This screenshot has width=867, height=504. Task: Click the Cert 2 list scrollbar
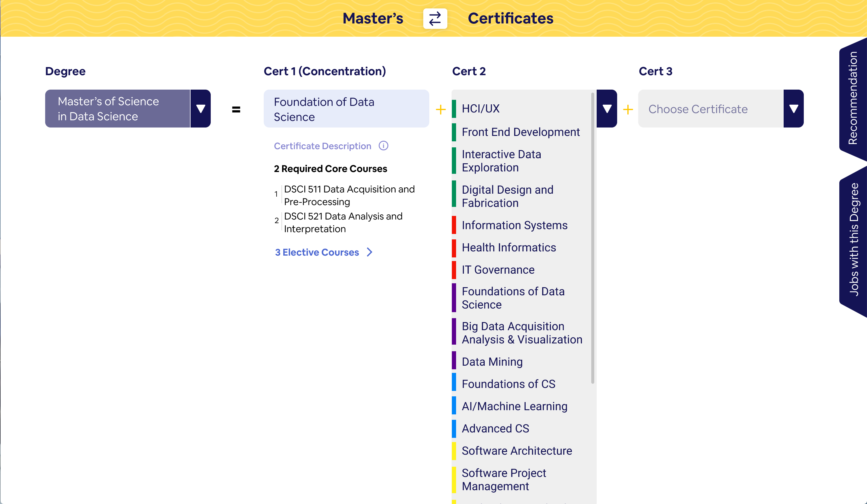[x=592, y=237]
